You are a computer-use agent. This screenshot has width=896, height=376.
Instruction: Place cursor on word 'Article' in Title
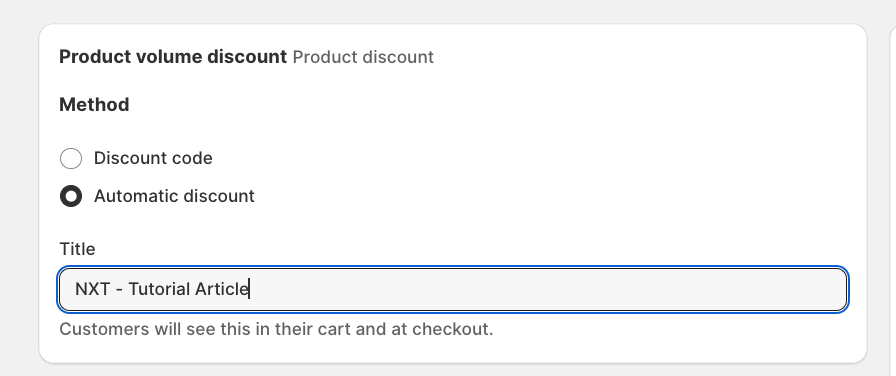point(221,289)
